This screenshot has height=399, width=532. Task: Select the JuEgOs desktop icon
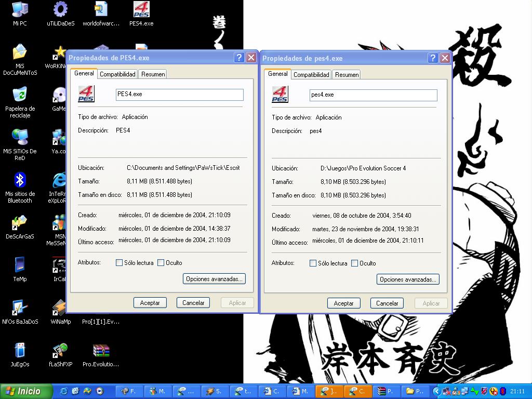(x=20, y=354)
